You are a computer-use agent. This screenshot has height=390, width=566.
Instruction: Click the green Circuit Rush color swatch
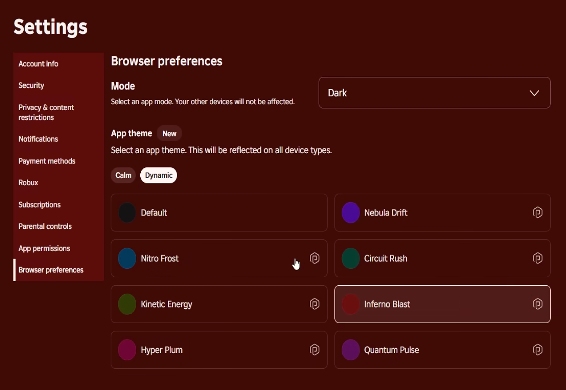pos(351,258)
